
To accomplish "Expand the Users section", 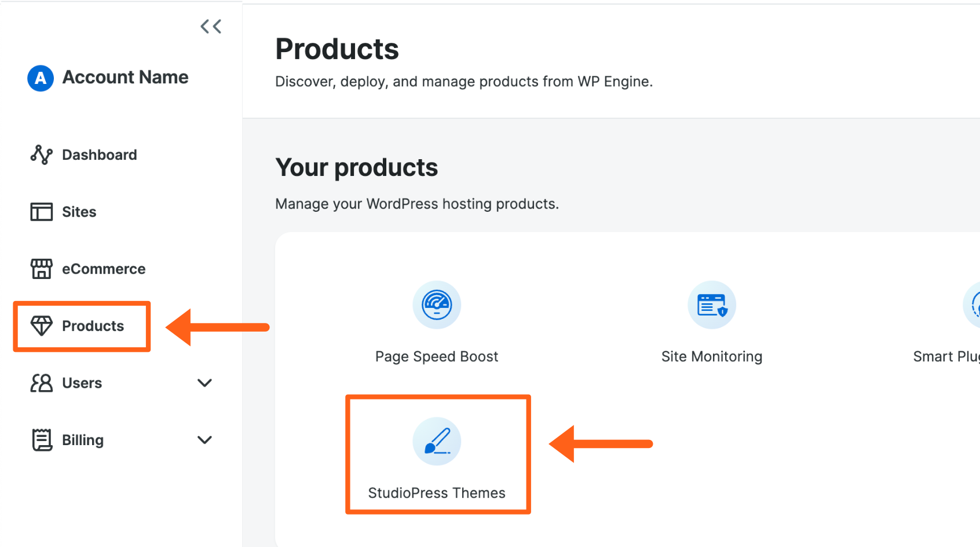I will (x=204, y=383).
